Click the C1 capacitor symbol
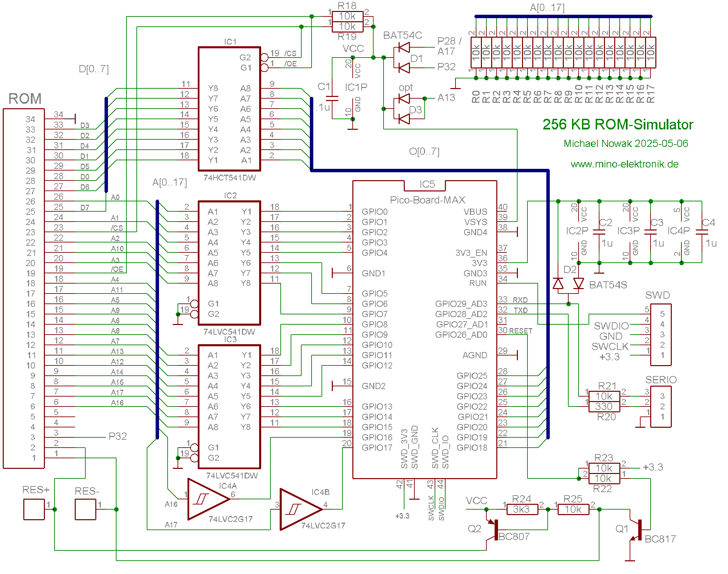Screen dimensions: 728x574 (x=332, y=99)
